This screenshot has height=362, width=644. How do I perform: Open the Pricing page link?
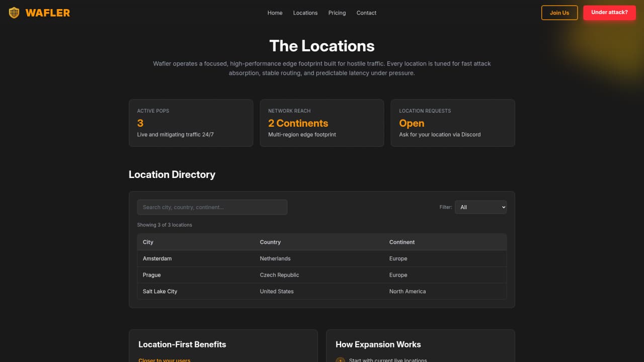pyautogui.click(x=337, y=13)
